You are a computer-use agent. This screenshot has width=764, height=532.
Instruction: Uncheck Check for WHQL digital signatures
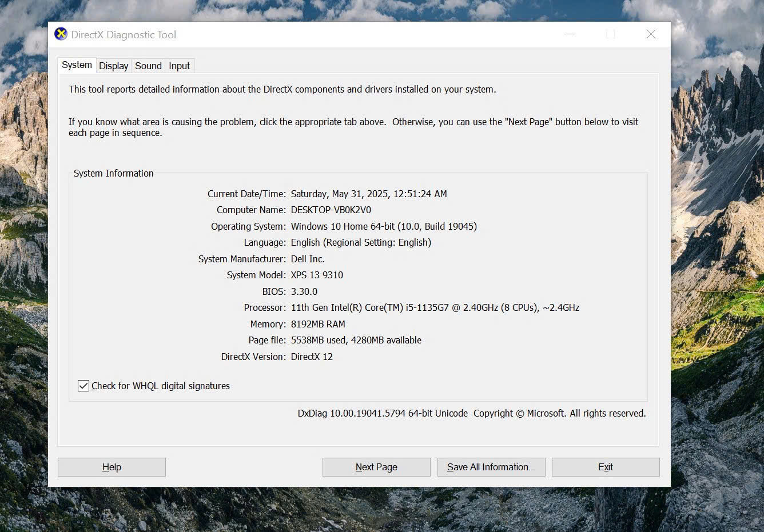(83, 386)
